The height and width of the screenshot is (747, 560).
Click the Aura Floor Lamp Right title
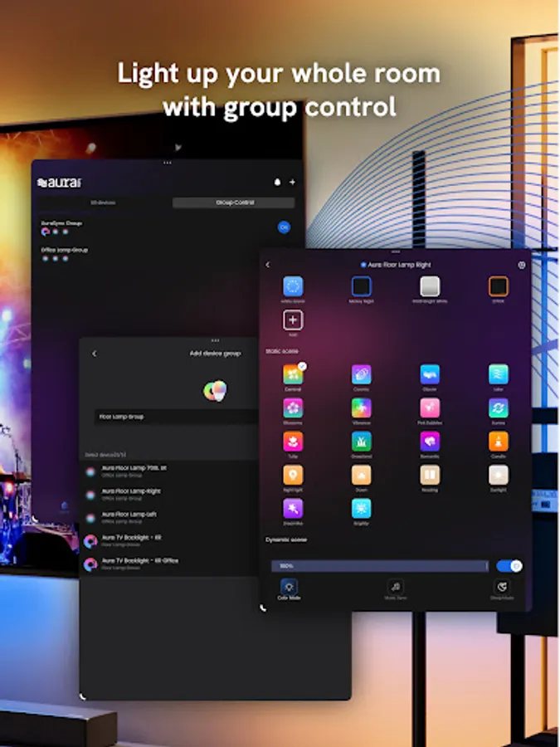tap(399, 265)
